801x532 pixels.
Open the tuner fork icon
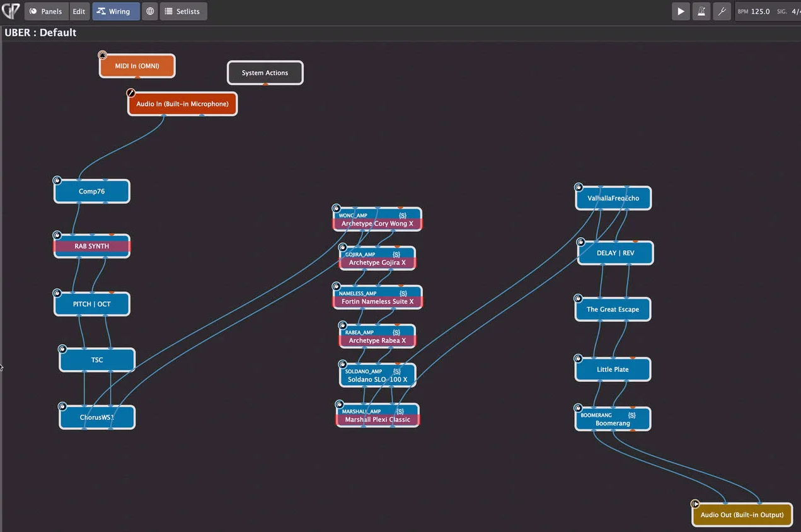pyautogui.click(x=722, y=11)
